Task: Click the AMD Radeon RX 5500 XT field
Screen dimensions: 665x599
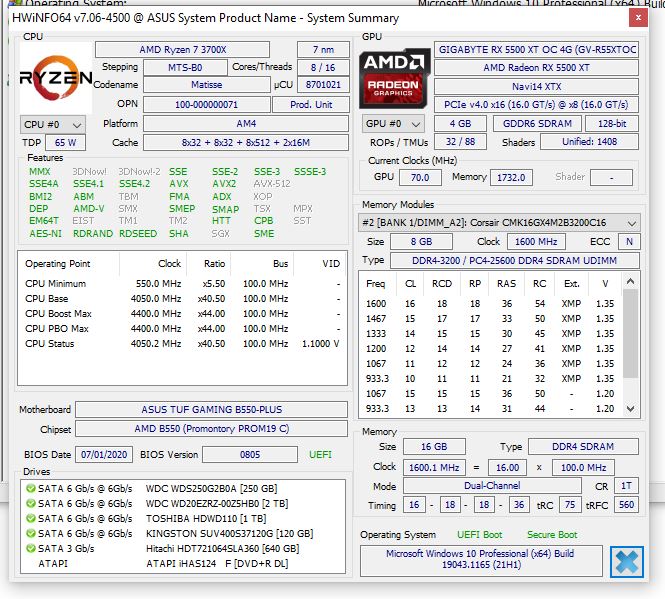Action: click(536, 67)
